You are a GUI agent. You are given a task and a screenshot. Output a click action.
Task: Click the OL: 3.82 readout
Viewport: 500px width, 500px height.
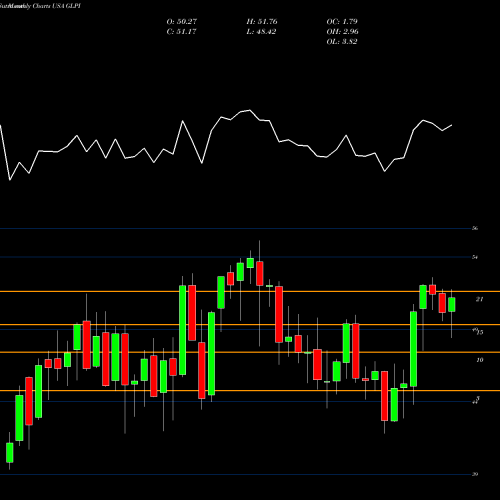click(x=342, y=42)
